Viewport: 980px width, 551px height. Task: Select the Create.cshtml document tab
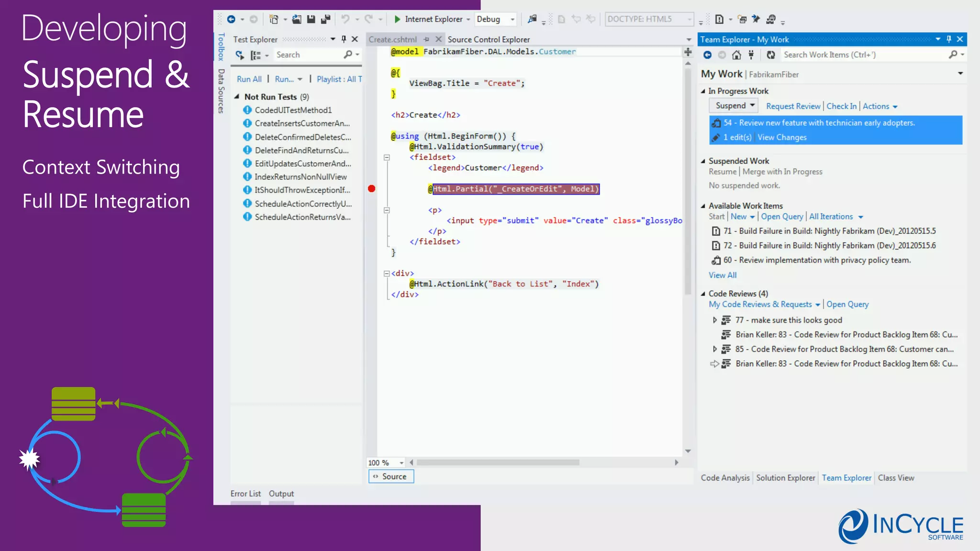click(393, 40)
